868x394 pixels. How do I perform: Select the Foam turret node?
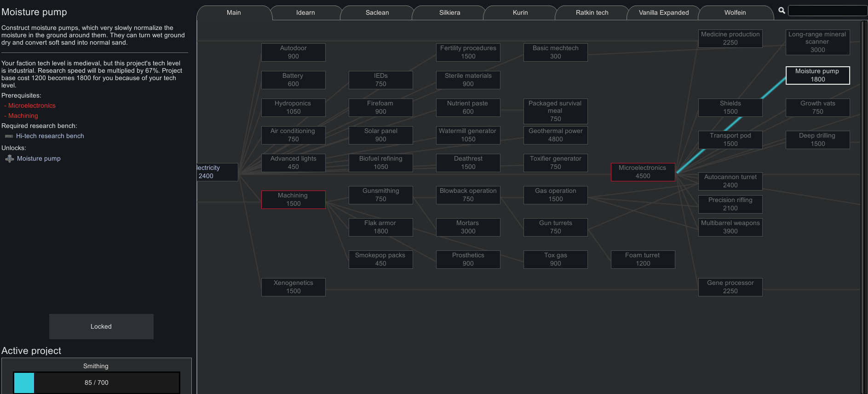643,260
